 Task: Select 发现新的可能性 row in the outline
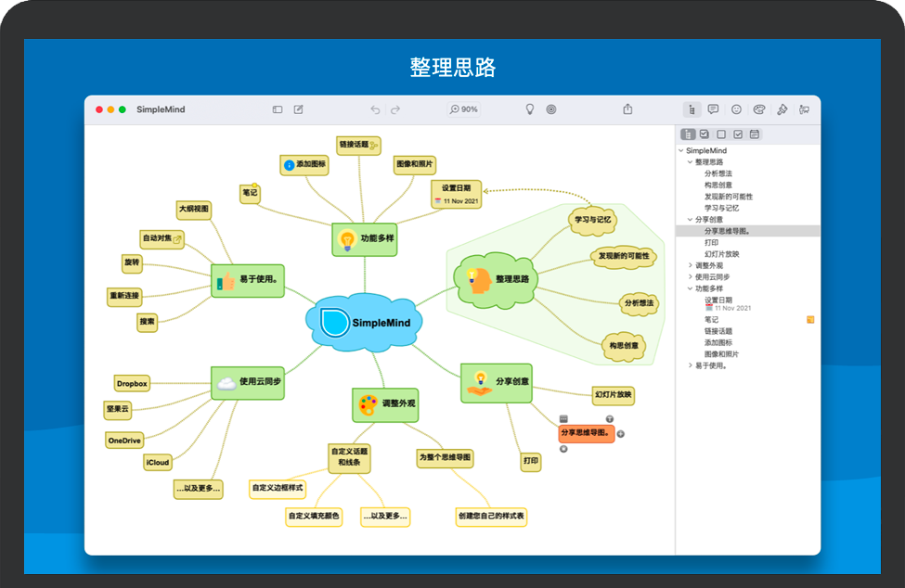(747, 197)
